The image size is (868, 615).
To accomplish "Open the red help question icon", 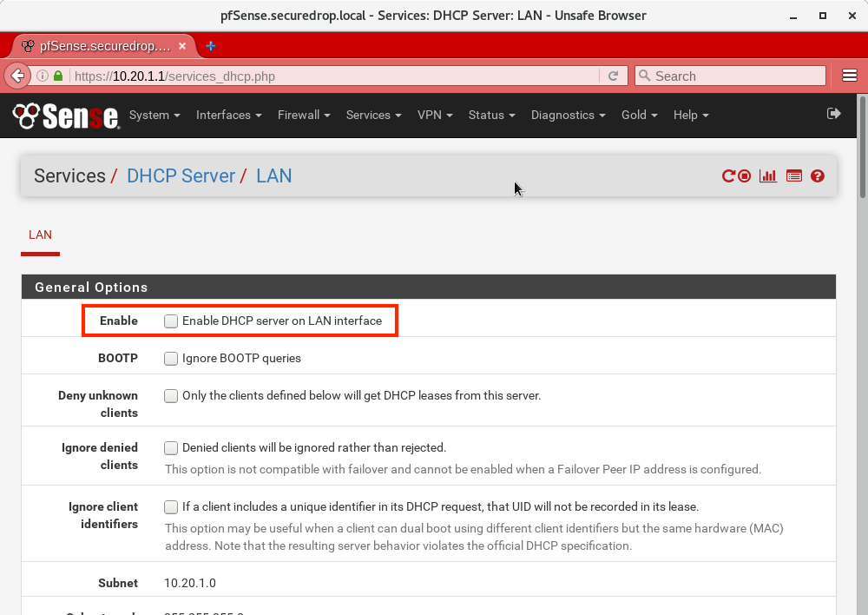I will (x=818, y=176).
